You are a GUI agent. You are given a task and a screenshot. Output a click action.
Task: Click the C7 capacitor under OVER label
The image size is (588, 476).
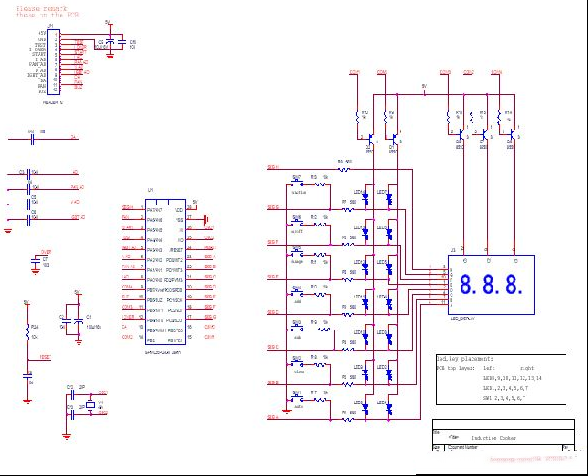(x=36, y=261)
